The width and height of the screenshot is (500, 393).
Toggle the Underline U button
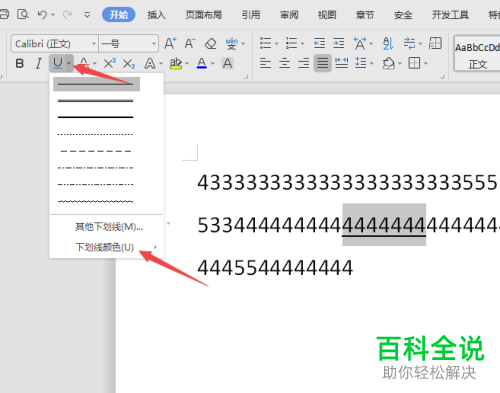(58, 63)
